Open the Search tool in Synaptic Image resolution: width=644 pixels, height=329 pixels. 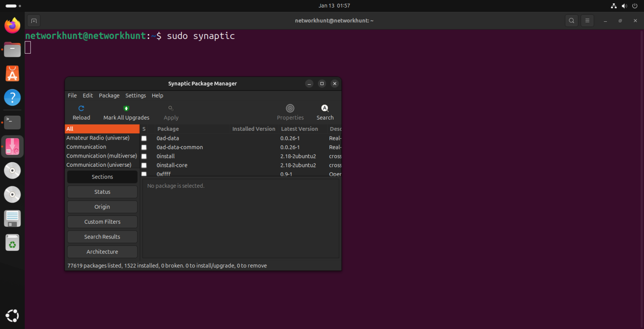(x=325, y=112)
